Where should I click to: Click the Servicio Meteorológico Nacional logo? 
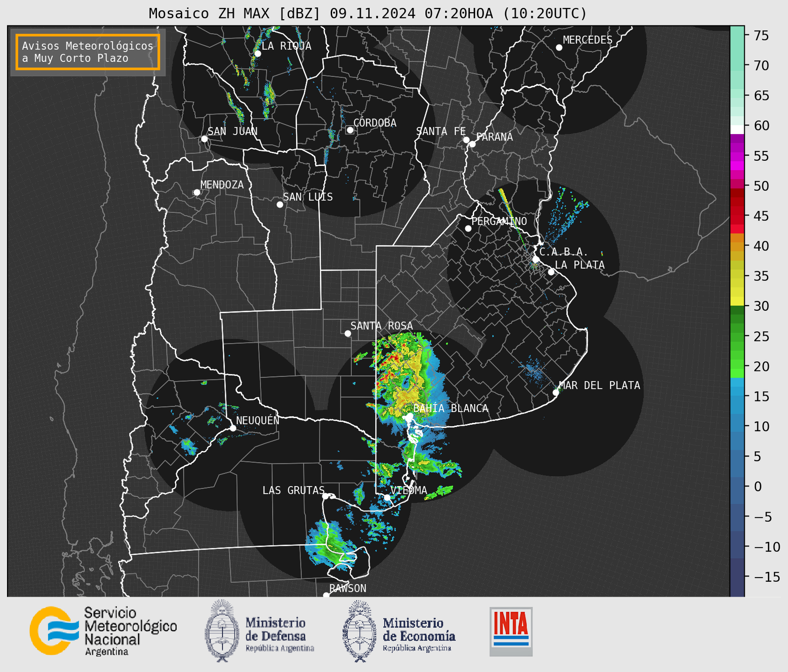point(103,631)
